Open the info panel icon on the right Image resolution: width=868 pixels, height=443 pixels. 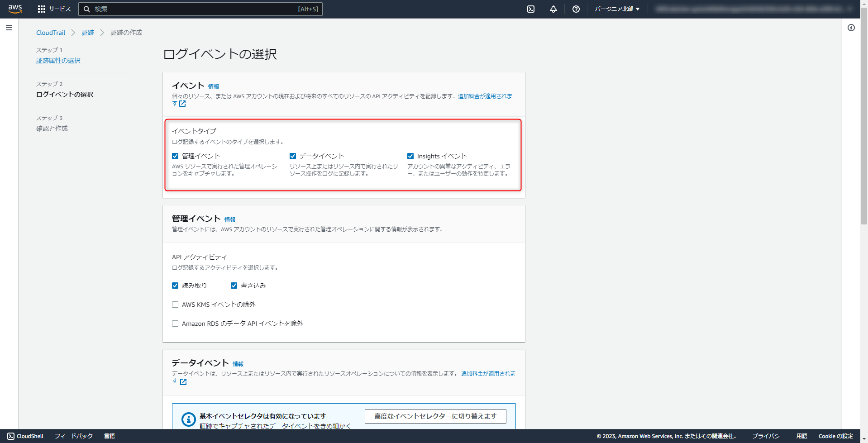(x=851, y=28)
